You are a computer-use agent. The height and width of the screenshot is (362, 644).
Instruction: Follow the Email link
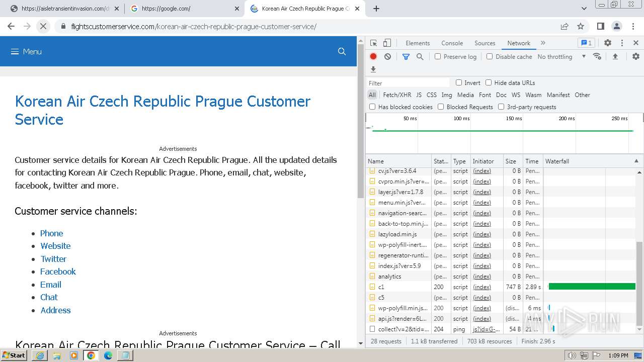pos(51,285)
